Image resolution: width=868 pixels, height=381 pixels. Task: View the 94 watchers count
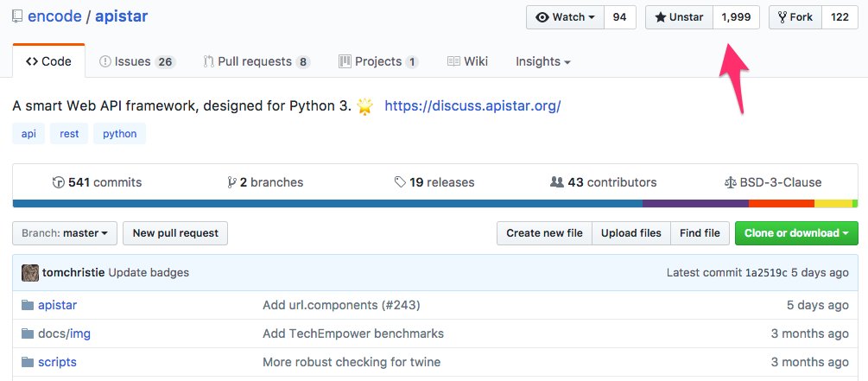click(620, 17)
